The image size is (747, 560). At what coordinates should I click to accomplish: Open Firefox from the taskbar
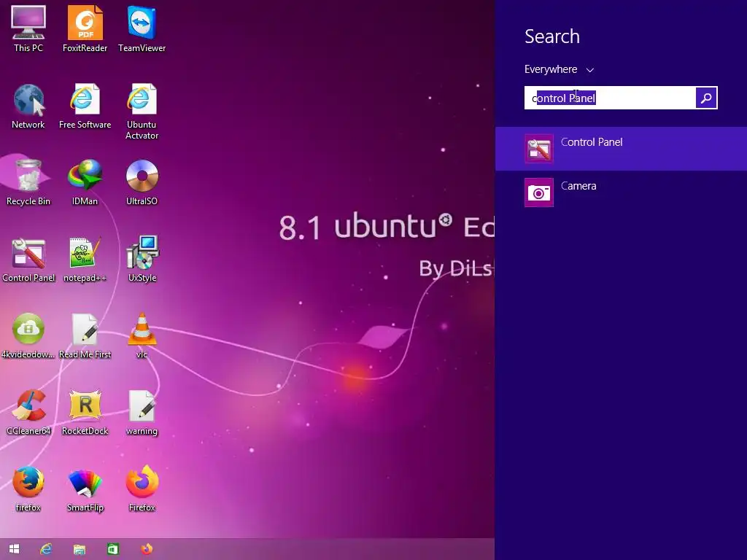pos(147,549)
